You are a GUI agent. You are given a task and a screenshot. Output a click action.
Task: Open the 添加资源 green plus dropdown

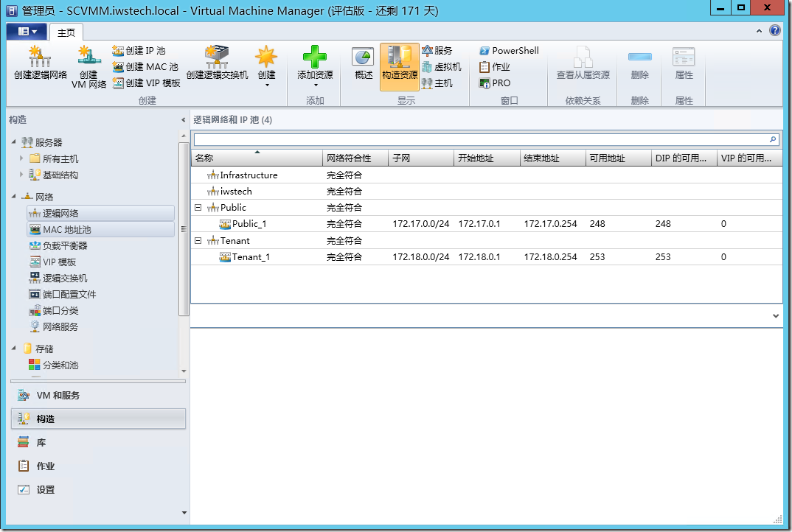pos(315,66)
